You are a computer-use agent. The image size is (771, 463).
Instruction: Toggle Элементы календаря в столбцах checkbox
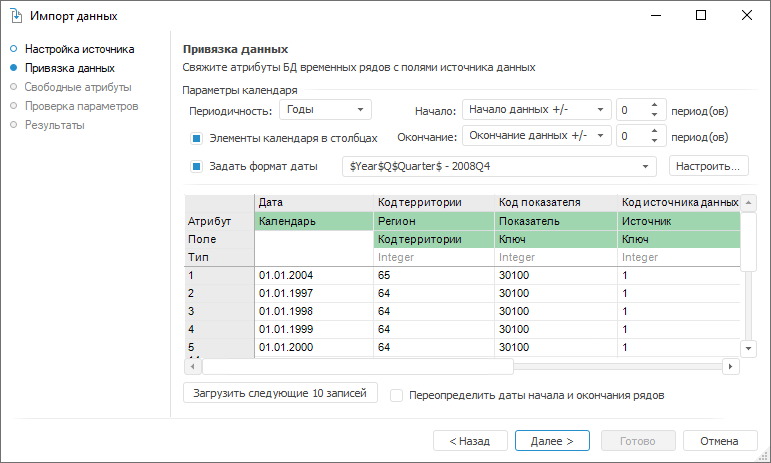[x=198, y=137]
